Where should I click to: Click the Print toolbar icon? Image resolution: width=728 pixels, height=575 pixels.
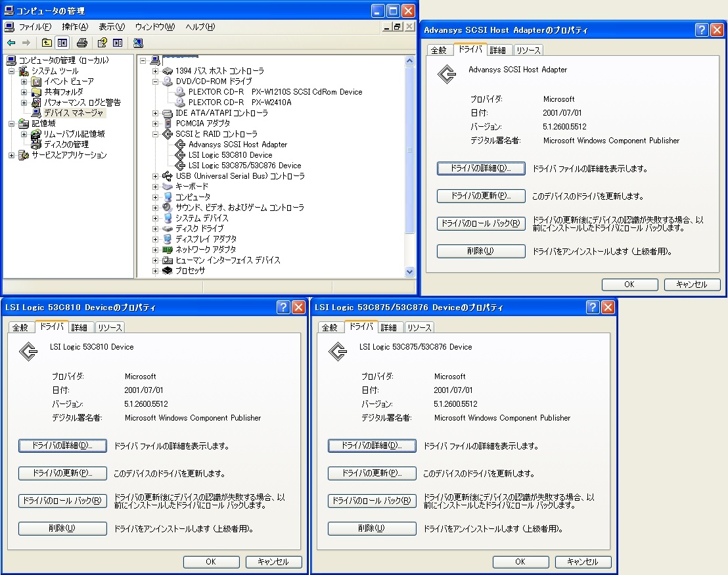click(82, 43)
